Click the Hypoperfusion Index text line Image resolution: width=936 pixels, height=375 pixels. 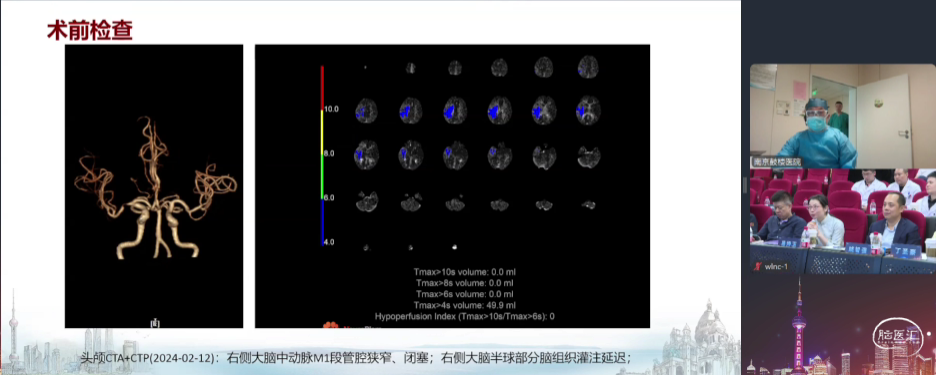click(x=465, y=316)
